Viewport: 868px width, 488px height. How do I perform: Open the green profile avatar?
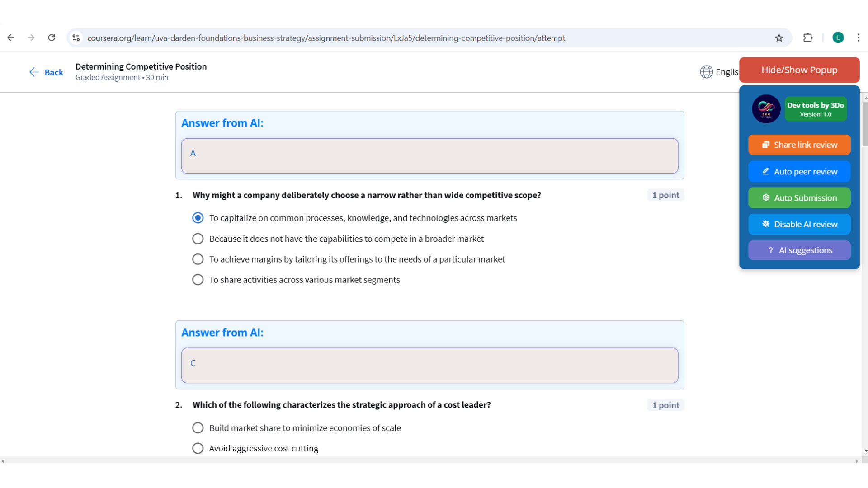[838, 38]
